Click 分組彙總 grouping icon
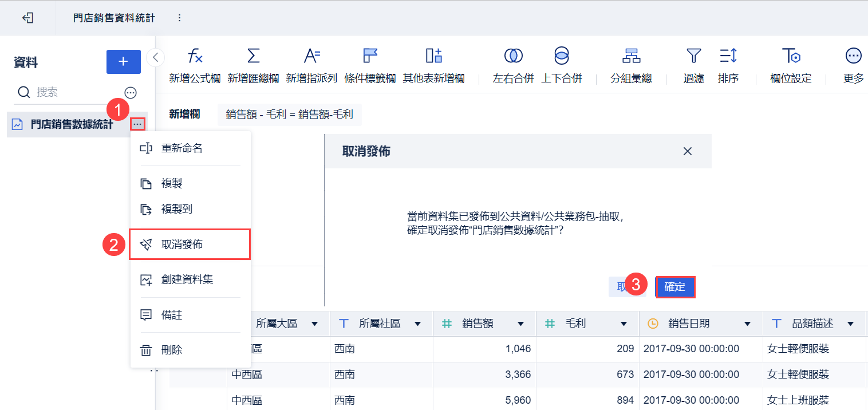This screenshot has width=868, height=410. [631, 56]
